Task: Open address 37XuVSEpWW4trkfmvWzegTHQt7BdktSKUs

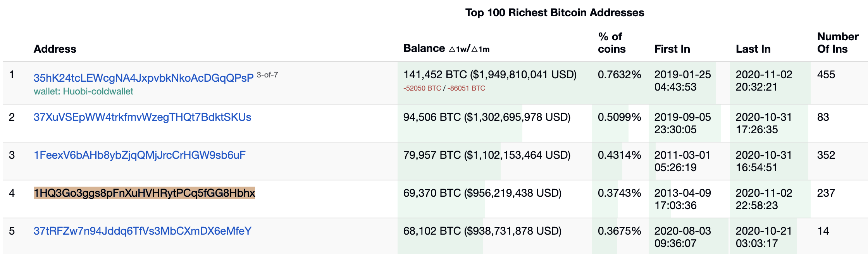Action: coord(142,117)
